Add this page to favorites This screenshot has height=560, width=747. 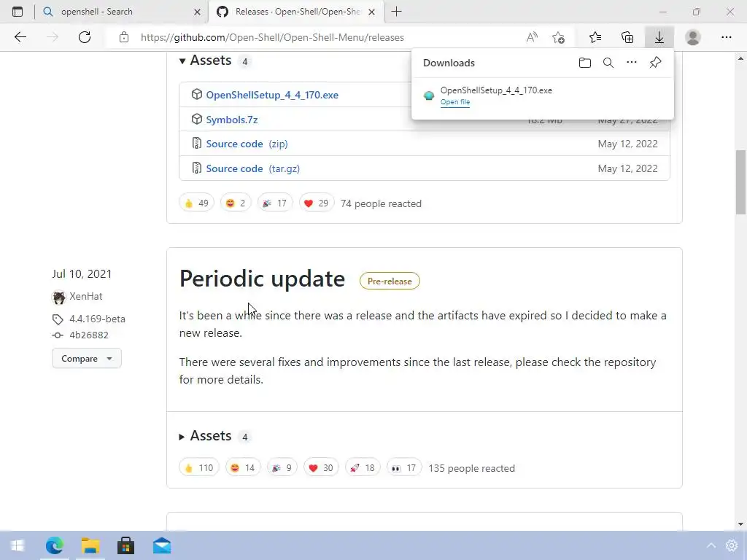pyautogui.click(x=559, y=37)
